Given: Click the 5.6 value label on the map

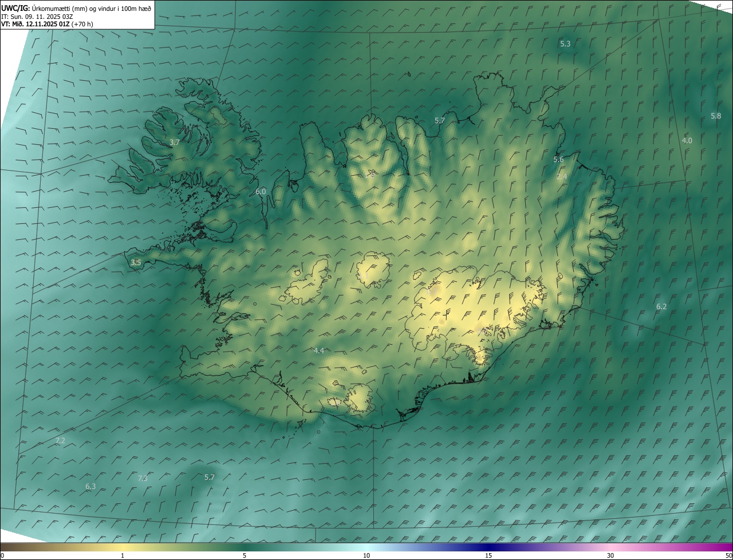Looking at the screenshot, I should point(558,159).
